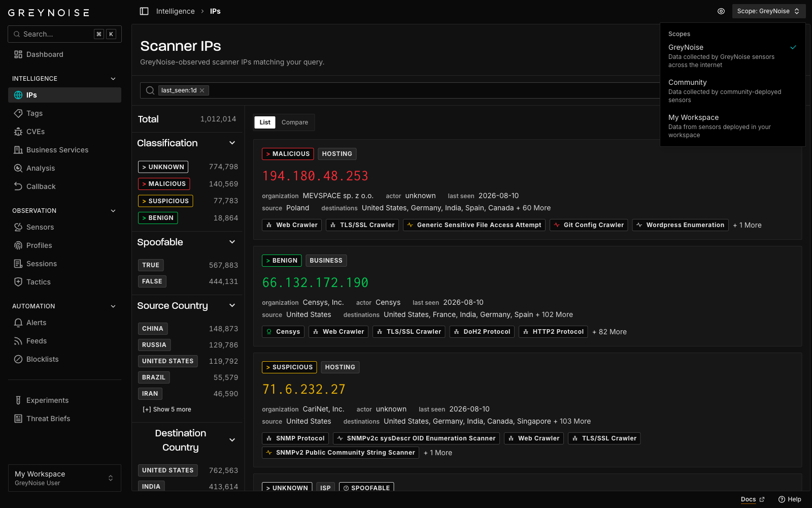This screenshot has height=508, width=812.
Task: Show the + 82 More tags
Action: pyautogui.click(x=610, y=332)
